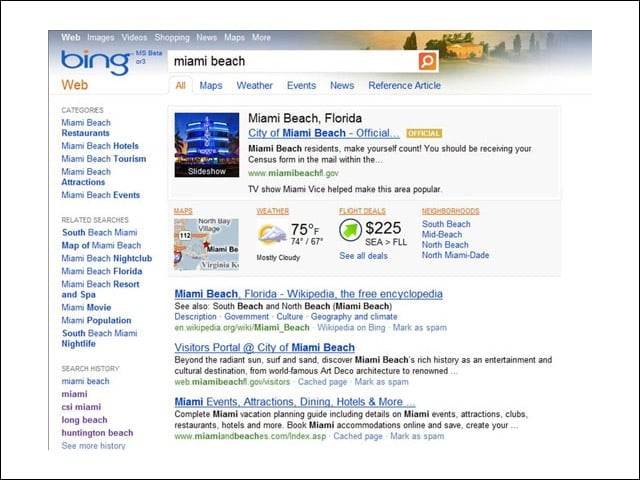Mark miamiandbeaches.com result as spam
This screenshot has height=480, width=640.
(417, 436)
